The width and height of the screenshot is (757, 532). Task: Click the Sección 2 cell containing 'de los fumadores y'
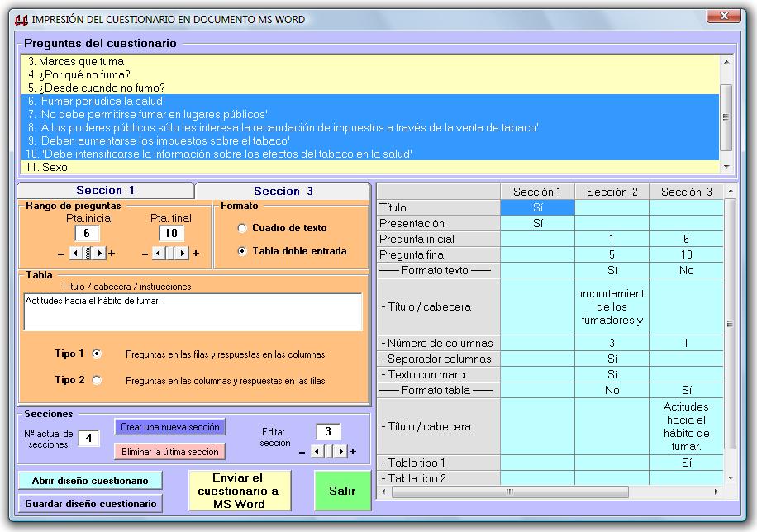(612, 306)
